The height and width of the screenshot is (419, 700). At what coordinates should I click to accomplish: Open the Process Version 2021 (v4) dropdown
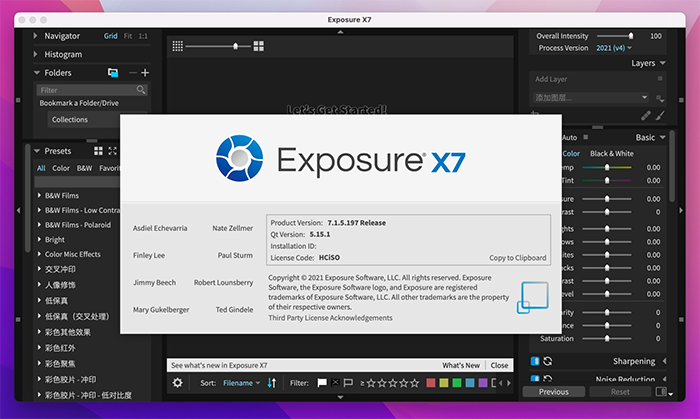click(614, 48)
